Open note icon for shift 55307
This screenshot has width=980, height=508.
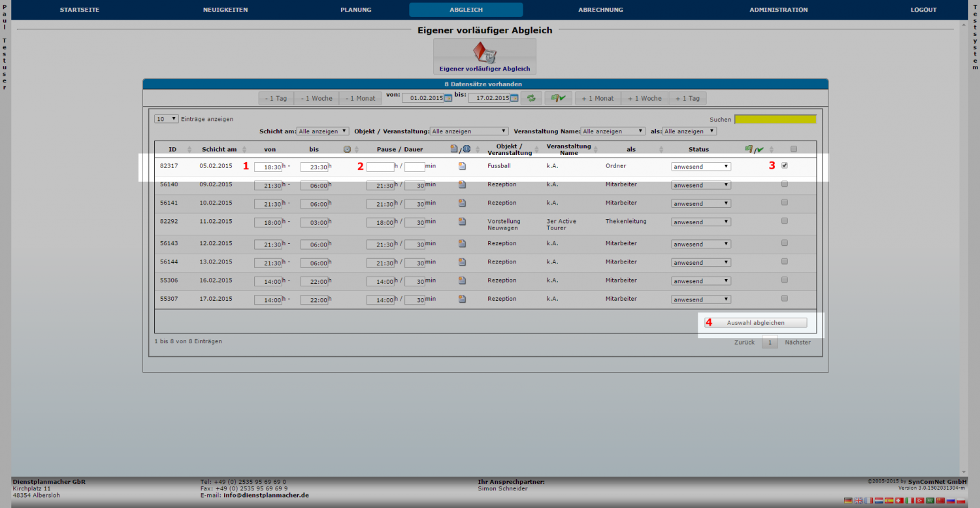pos(462,299)
